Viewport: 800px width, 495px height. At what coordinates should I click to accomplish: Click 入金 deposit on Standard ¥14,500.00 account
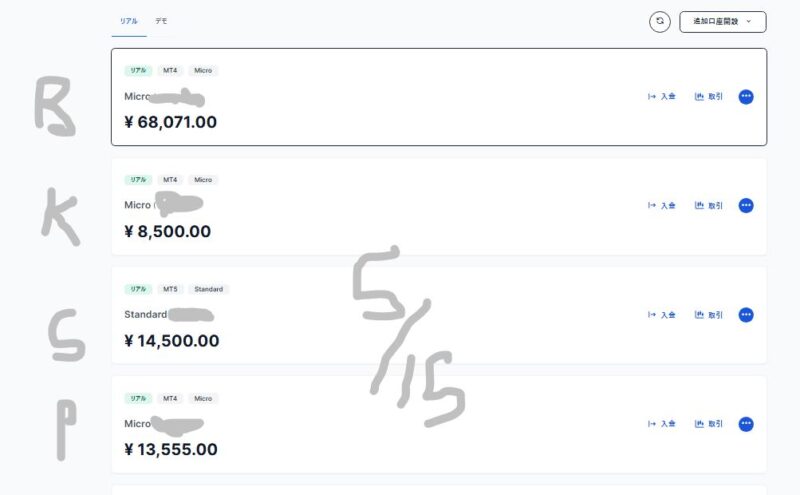point(662,315)
